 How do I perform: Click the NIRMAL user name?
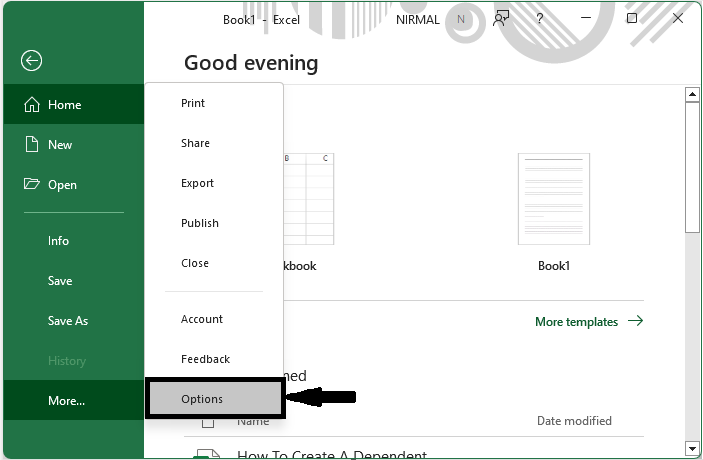[417, 20]
